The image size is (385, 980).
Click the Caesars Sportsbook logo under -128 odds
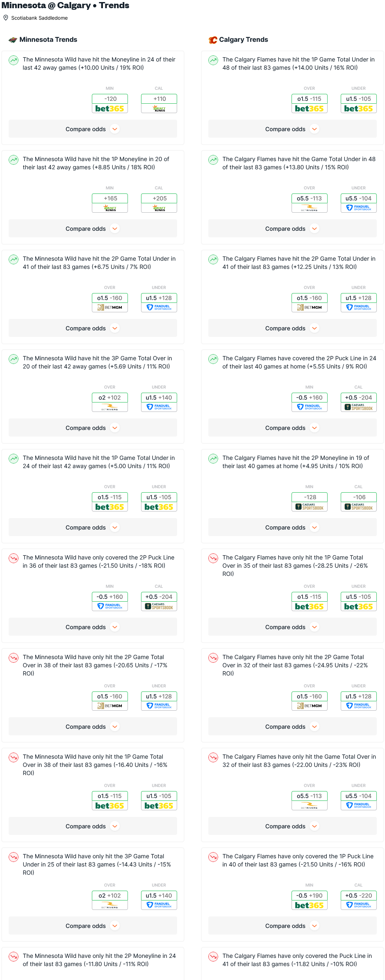(310, 507)
